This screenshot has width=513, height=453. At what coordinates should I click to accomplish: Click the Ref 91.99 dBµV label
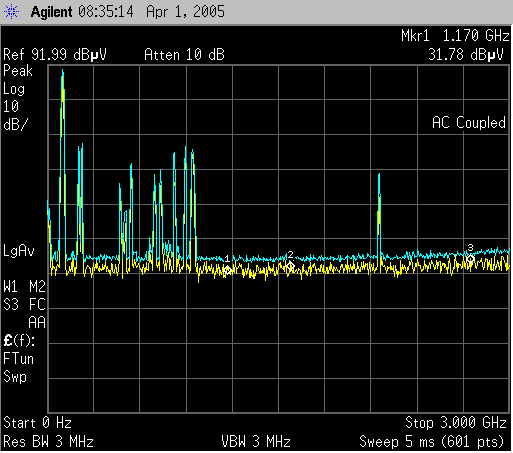pyautogui.click(x=55, y=55)
